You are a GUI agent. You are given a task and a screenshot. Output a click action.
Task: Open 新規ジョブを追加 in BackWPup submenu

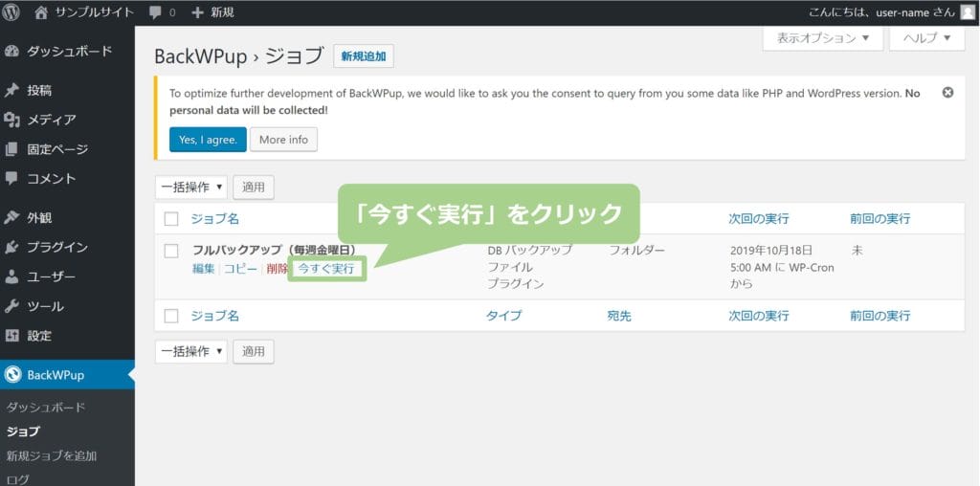pyautogui.click(x=51, y=456)
